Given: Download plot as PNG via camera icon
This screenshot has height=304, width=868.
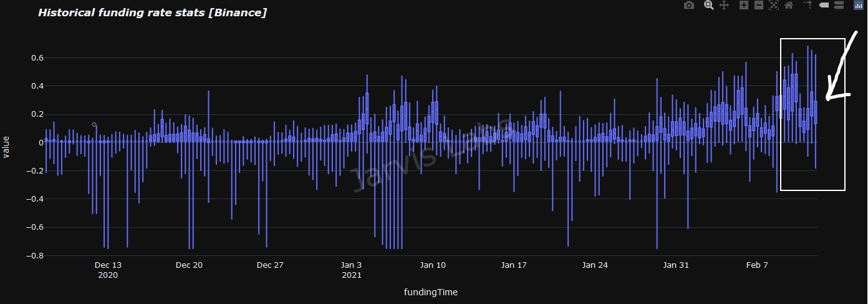Looking at the screenshot, I should click(689, 6).
